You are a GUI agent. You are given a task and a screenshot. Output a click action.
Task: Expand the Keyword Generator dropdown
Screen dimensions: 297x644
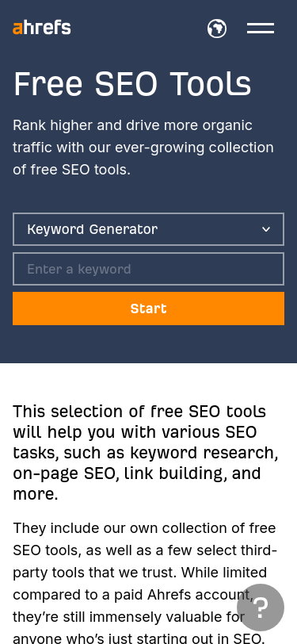(x=149, y=229)
